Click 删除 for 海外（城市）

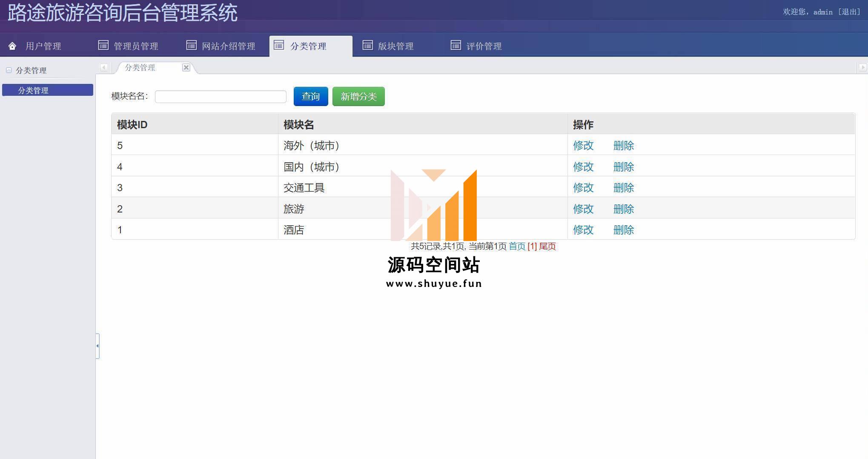coord(624,146)
